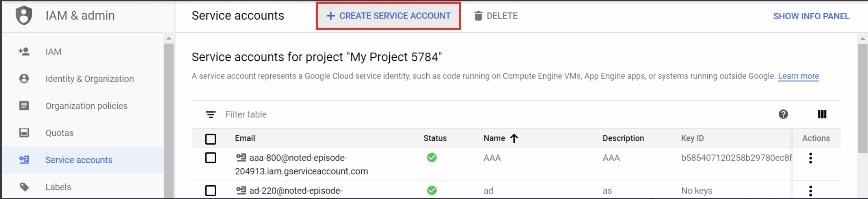Click the ad-220@noted-episode email text
The height and width of the screenshot is (199, 868).
[x=296, y=191]
